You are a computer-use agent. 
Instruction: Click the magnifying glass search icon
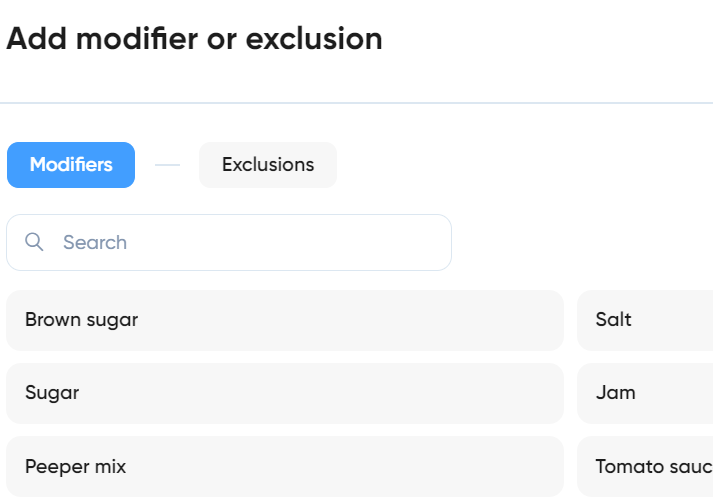tap(34, 242)
